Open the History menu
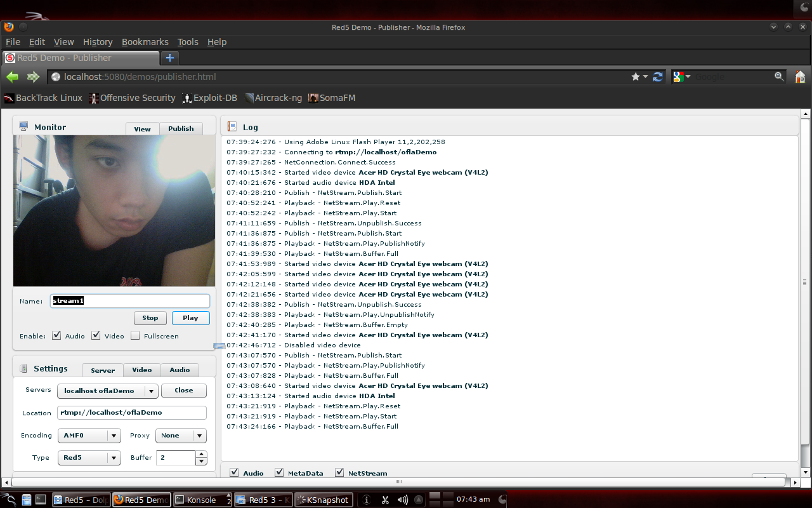 coord(98,42)
